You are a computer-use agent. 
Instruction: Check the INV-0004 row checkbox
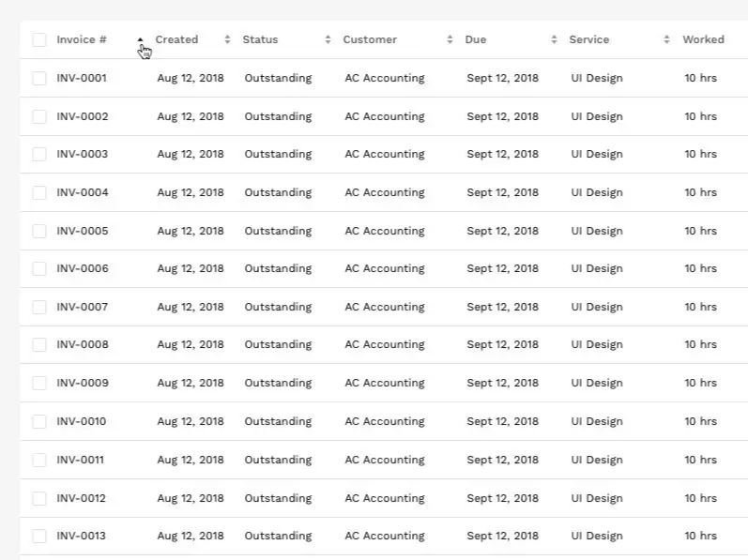pyautogui.click(x=39, y=192)
